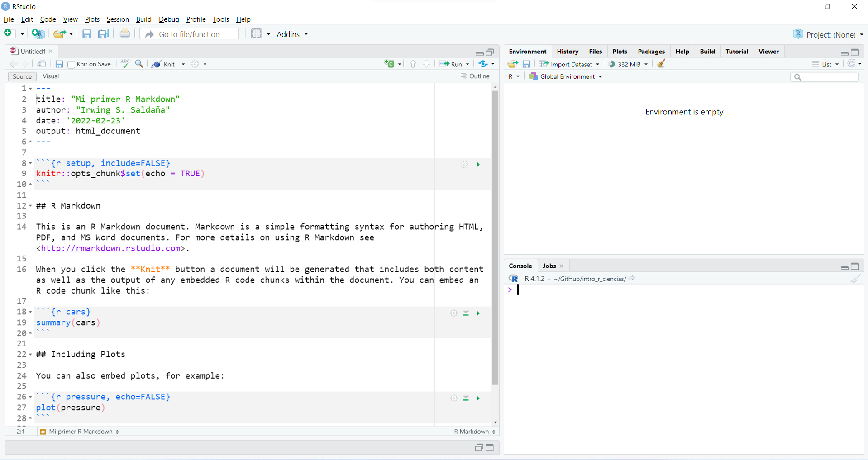868x460 pixels.
Task: Switch to the History tab
Action: coord(568,52)
